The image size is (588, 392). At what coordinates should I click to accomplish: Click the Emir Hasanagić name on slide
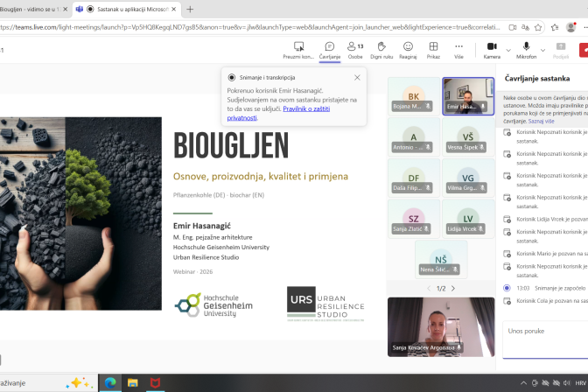pyautogui.click(x=202, y=226)
